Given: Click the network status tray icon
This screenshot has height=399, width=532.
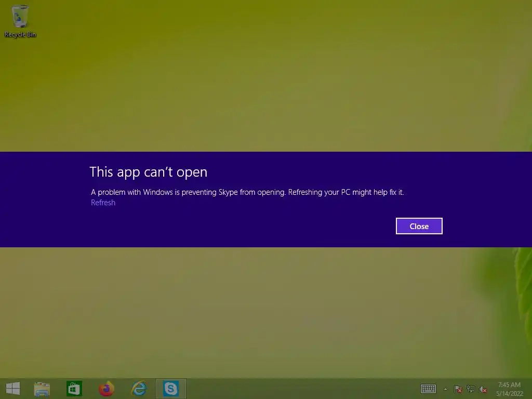Looking at the screenshot, I should pos(471,389).
